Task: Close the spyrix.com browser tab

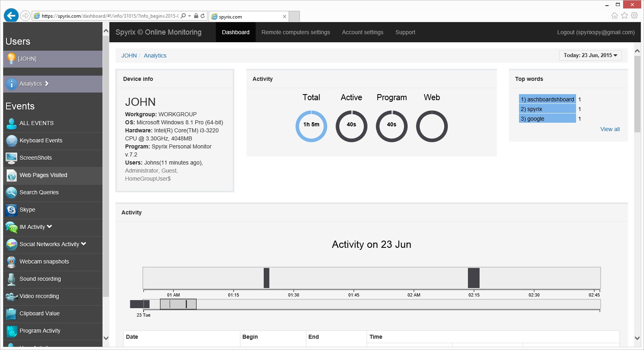Action: (x=285, y=16)
